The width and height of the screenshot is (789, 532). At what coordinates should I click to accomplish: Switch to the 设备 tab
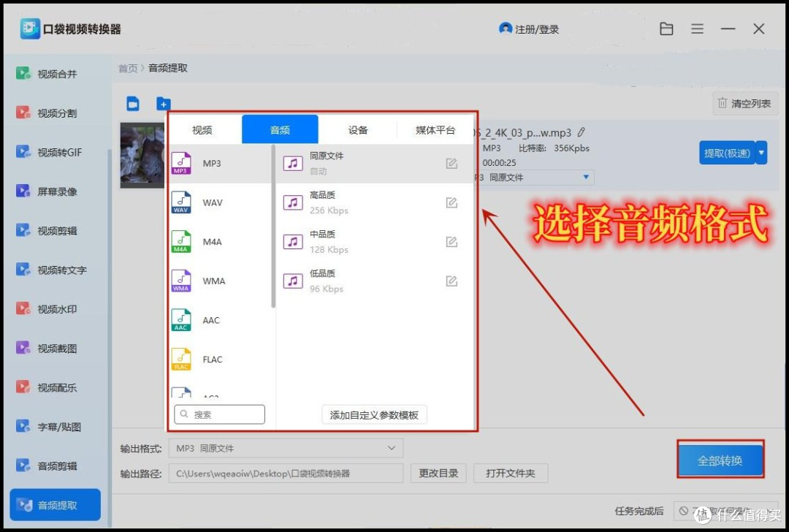(x=358, y=130)
